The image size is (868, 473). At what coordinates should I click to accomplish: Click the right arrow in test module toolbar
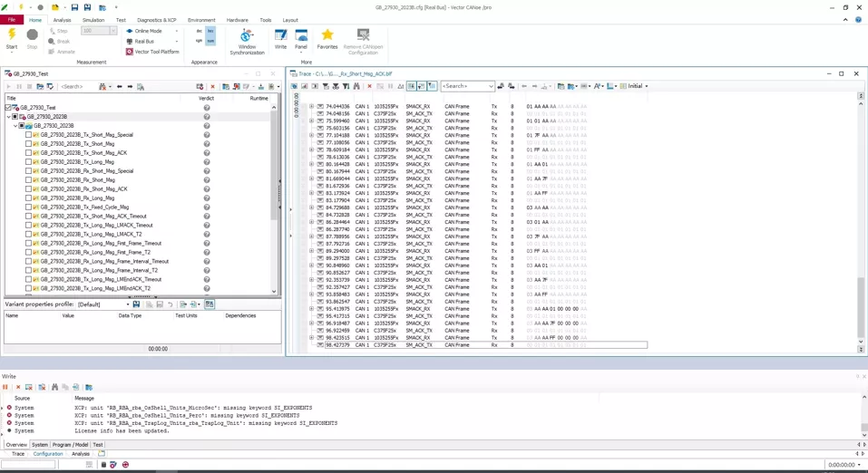coord(130,86)
